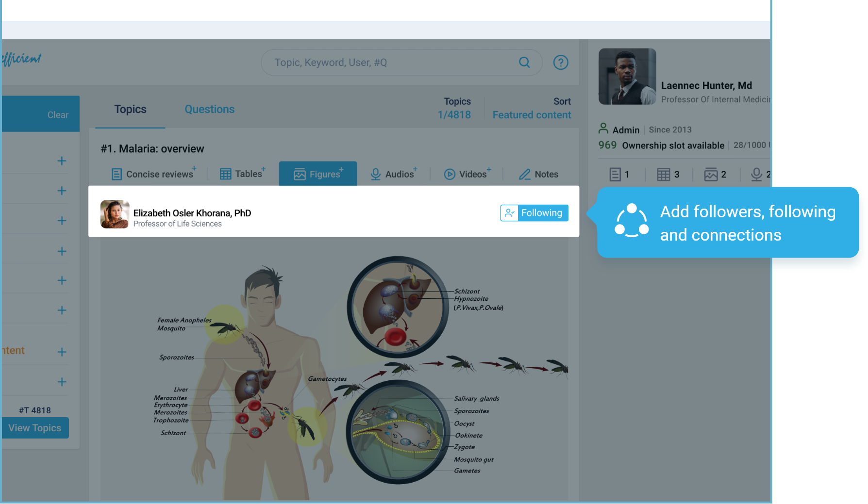Switch to the Questions tab

(209, 110)
